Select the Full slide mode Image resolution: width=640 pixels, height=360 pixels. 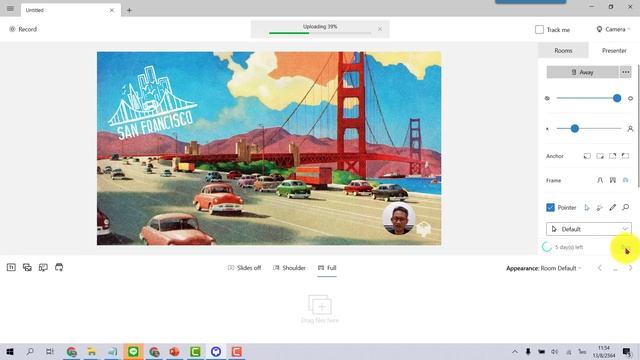tap(327, 268)
